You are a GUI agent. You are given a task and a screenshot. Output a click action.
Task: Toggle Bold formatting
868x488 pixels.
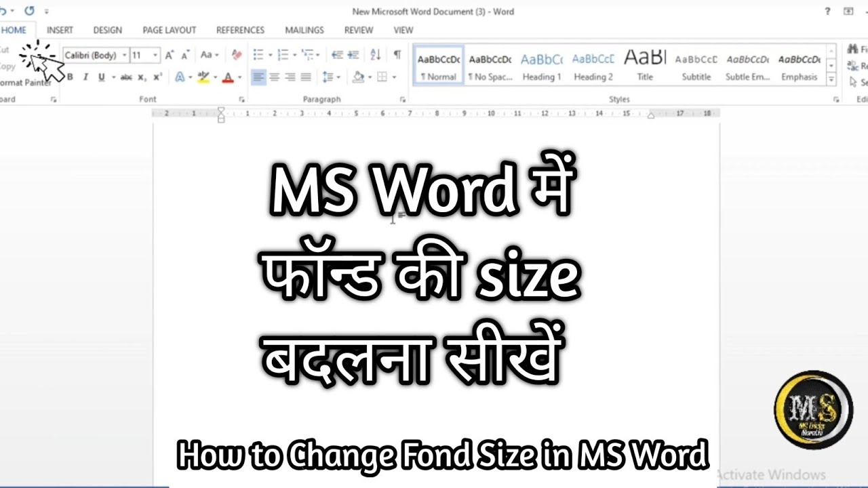(70, 77)
